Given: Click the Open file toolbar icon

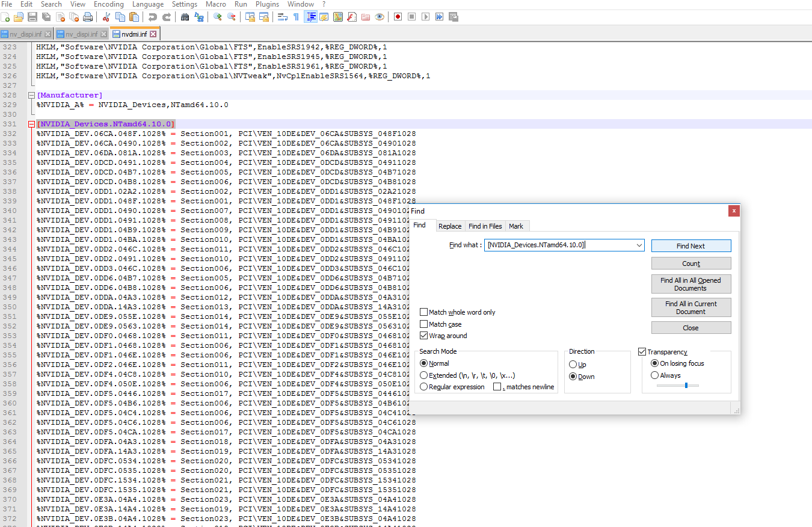Looking at the screenshot, I should tap(19, 17).
